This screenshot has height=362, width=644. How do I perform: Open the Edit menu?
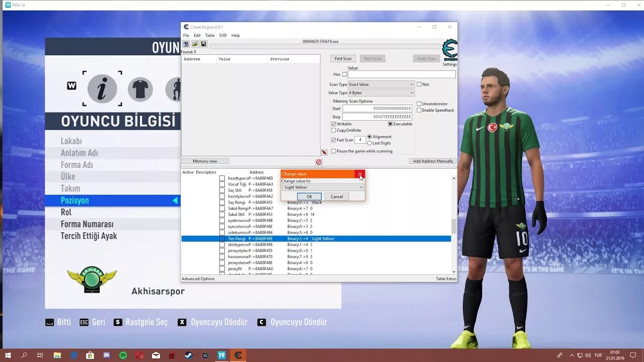pos(197,36)
